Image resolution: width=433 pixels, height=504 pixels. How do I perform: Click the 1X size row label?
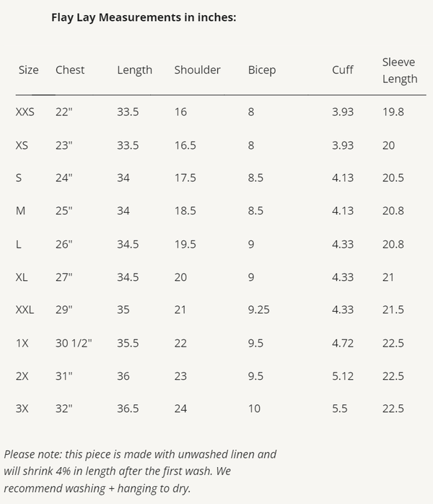[x=22, y=343]
